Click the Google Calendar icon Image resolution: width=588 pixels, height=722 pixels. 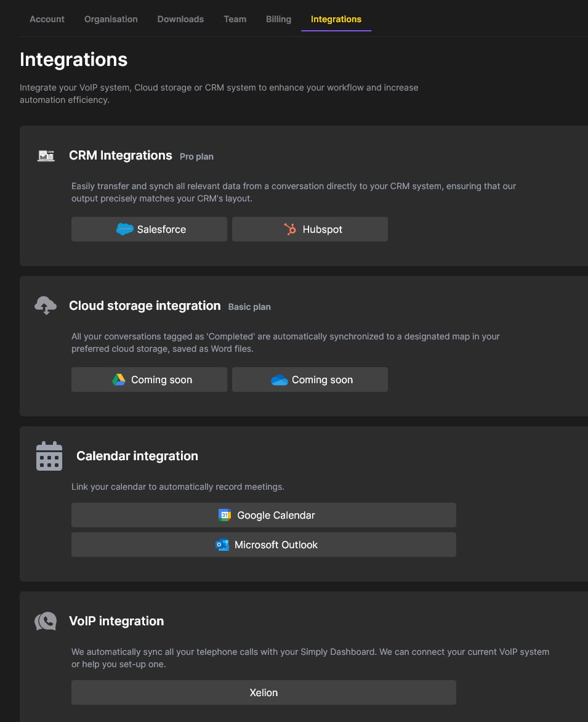(224, 514)
